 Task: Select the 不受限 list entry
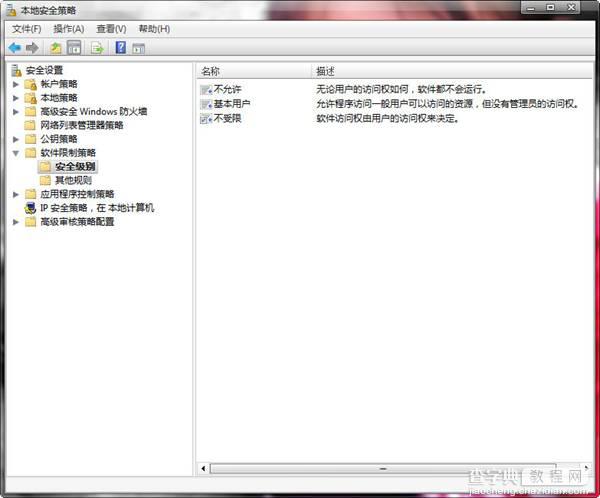pos(227,119)
